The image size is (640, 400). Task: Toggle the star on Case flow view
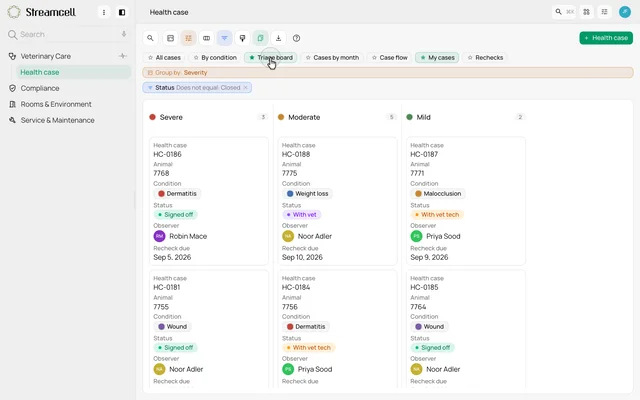click(374, 58)
